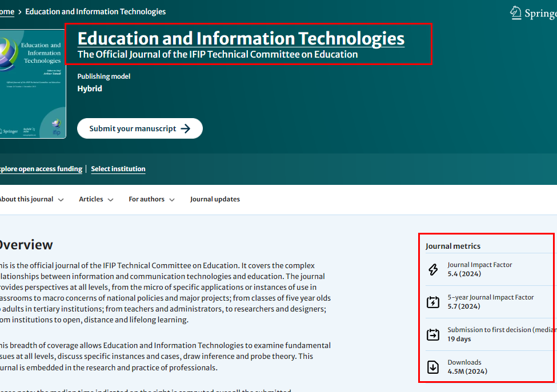Expand the About this journal dropdown
The image size is (557, 392).
(x=27, y=199)
